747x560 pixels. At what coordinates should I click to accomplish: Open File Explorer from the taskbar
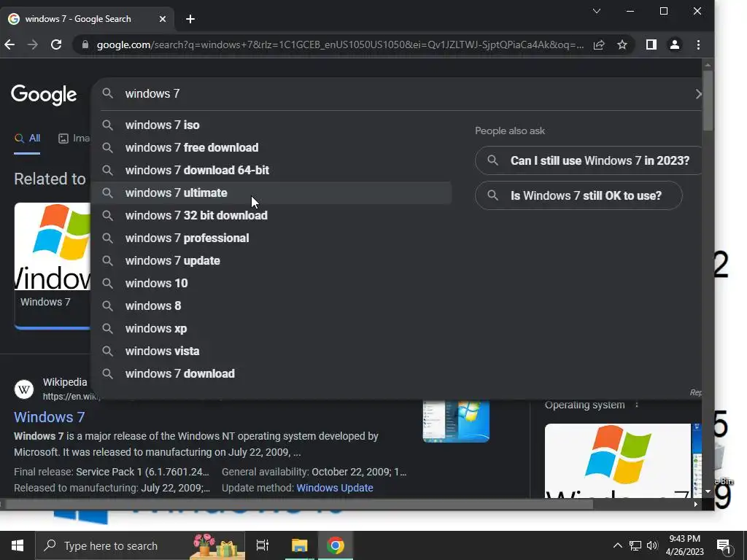click(x=299, y=545)
